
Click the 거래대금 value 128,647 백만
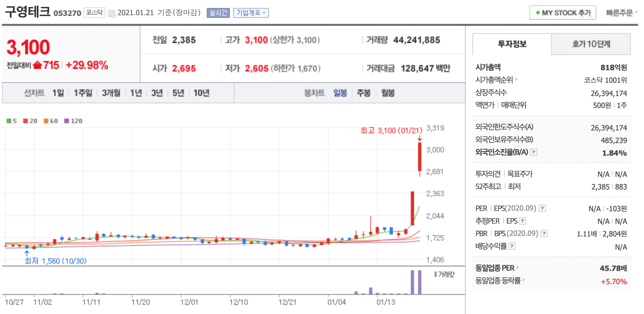[x=426, y=69]
